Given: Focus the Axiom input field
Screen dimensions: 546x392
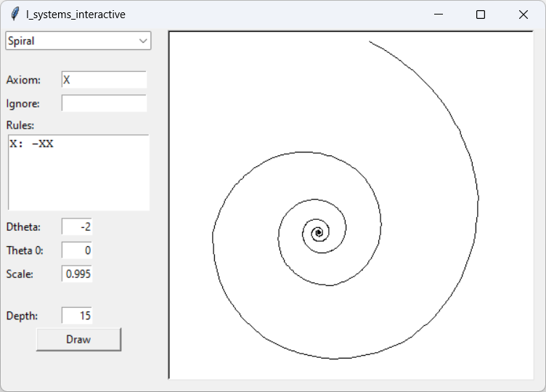Looking at the screenshot, I should [x=104, y=80].
